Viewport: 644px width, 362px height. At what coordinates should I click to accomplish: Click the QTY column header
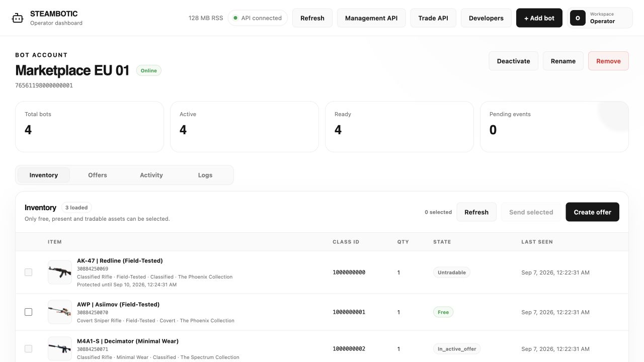tap(403, 242)
